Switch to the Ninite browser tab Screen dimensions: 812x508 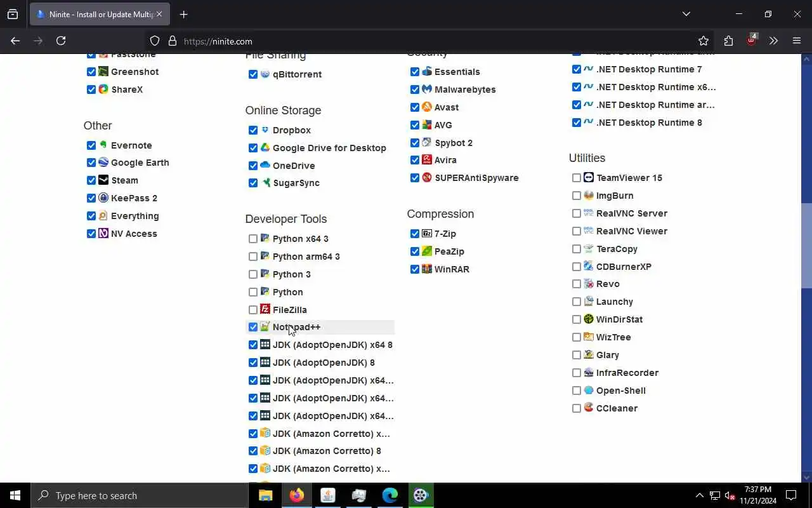[x=99, y=14]
